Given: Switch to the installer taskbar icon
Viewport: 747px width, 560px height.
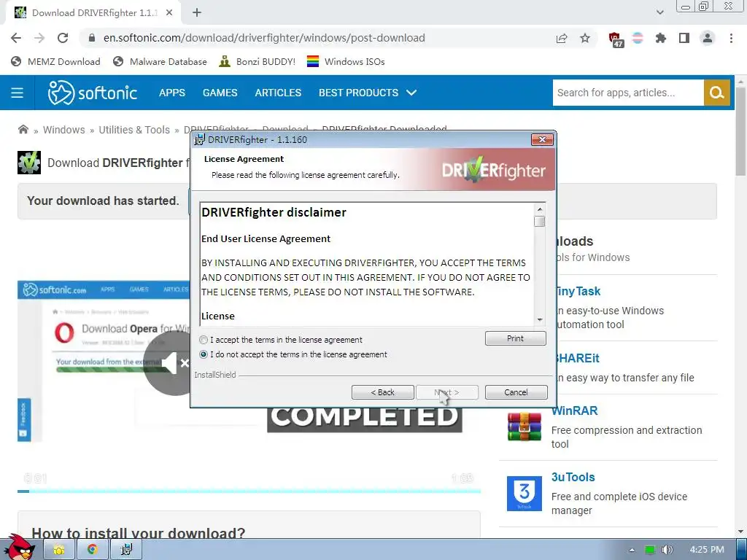Looking at the screenshot, I should pos(125,550).
